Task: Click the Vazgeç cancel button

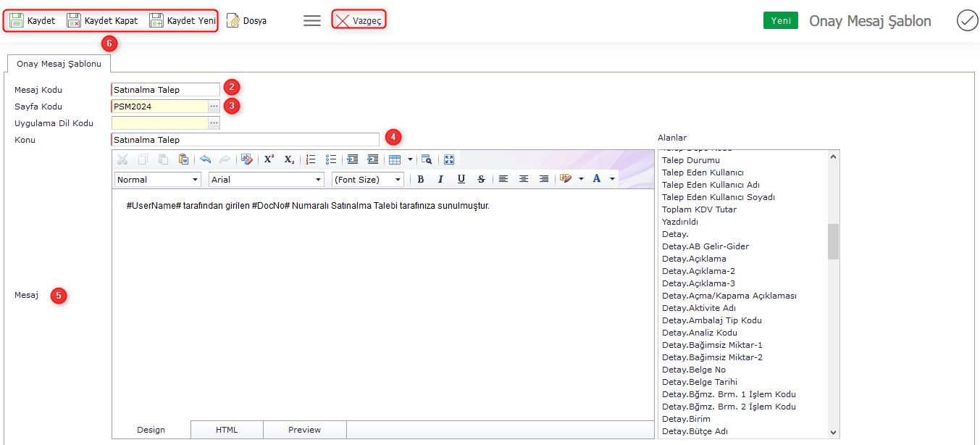Action: [359, 21]
